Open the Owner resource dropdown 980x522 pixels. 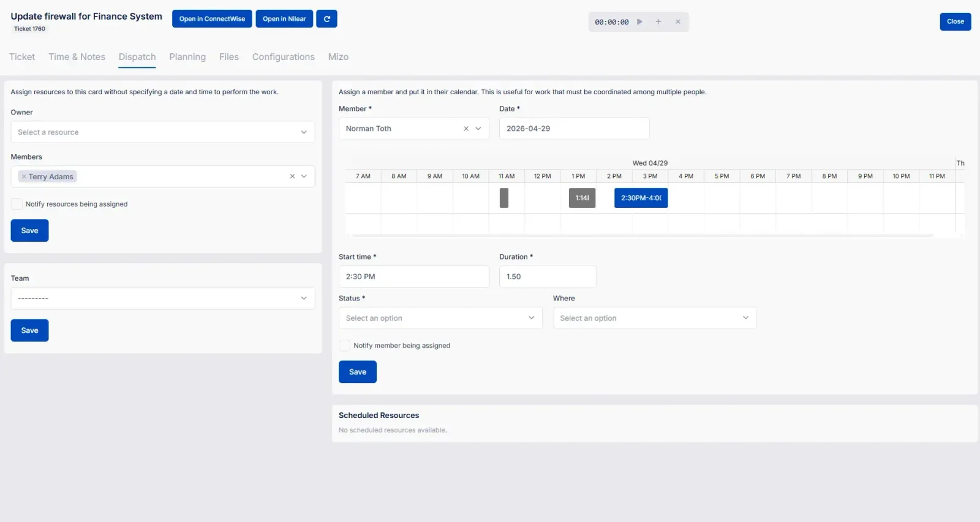click(x=163, y=132)
